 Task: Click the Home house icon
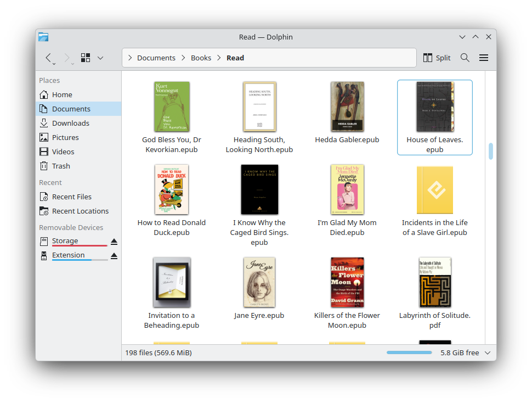coord(44,94)
